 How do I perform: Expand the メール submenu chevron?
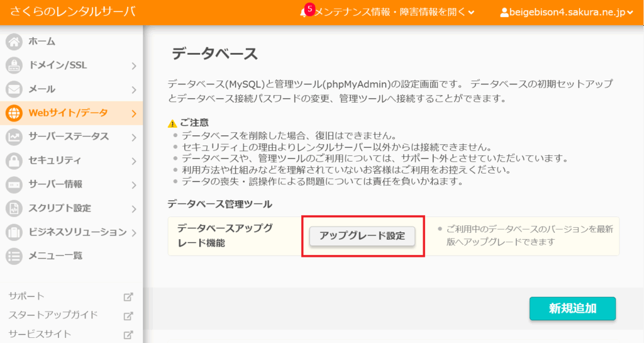(x=134, y=89)
